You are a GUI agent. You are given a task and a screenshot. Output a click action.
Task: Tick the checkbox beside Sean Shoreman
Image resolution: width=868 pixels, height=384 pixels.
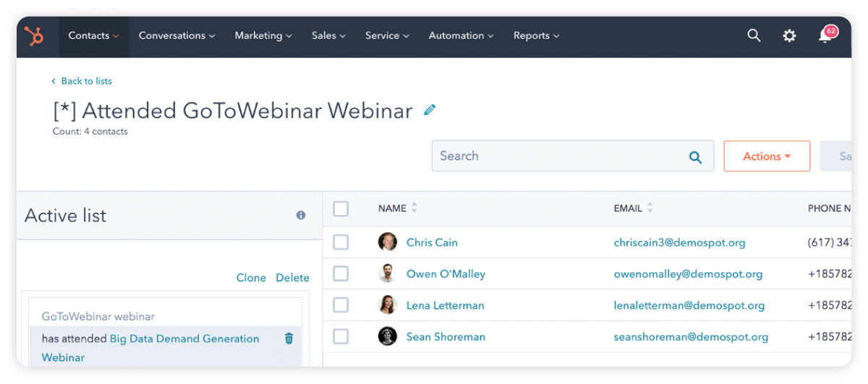(341, 336)
